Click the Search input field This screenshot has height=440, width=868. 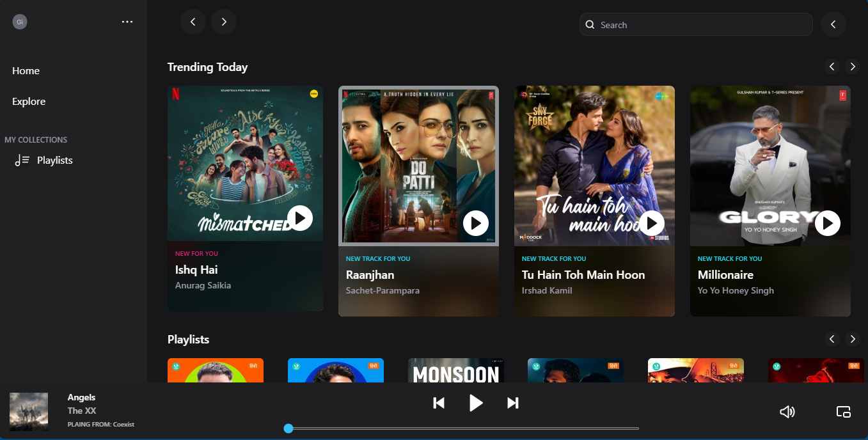[x=696, y=25]
